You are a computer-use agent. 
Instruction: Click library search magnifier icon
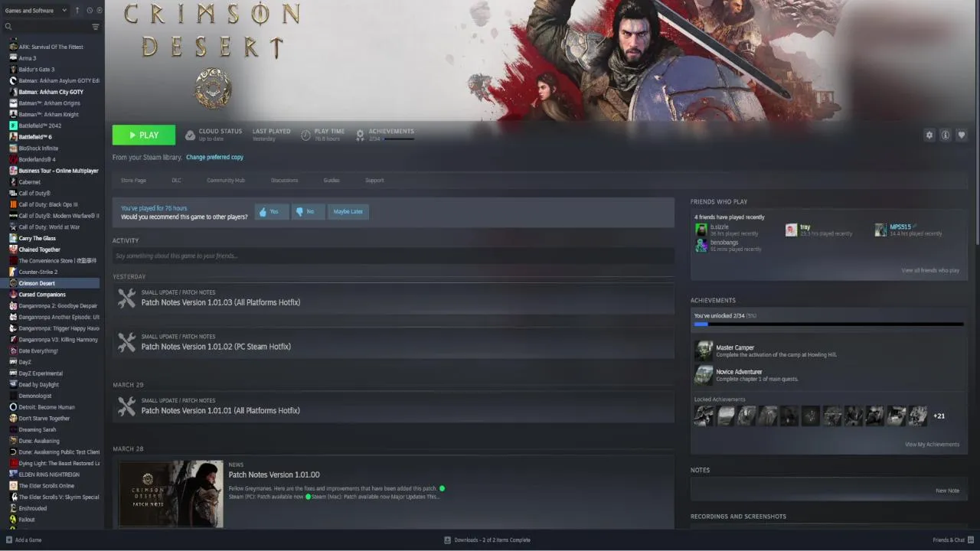tap(8, 27)
